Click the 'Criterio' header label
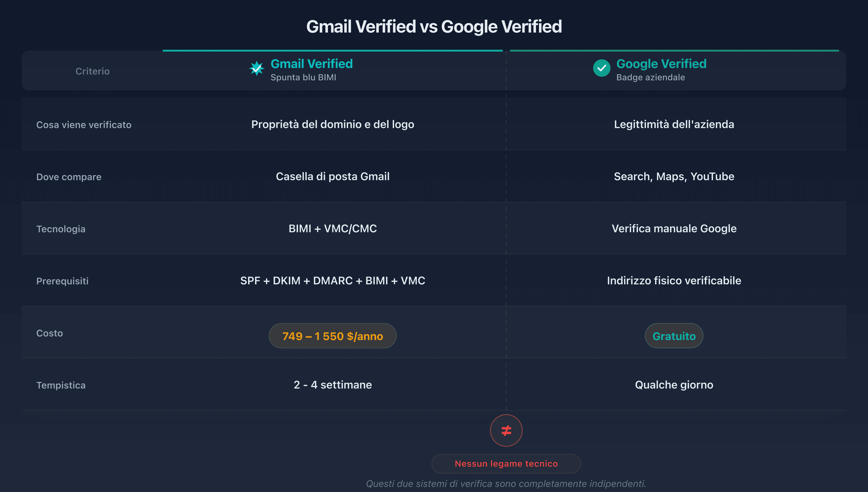This screenshot has width=868, height=492. pyautogui.click(x=92, y=71)
